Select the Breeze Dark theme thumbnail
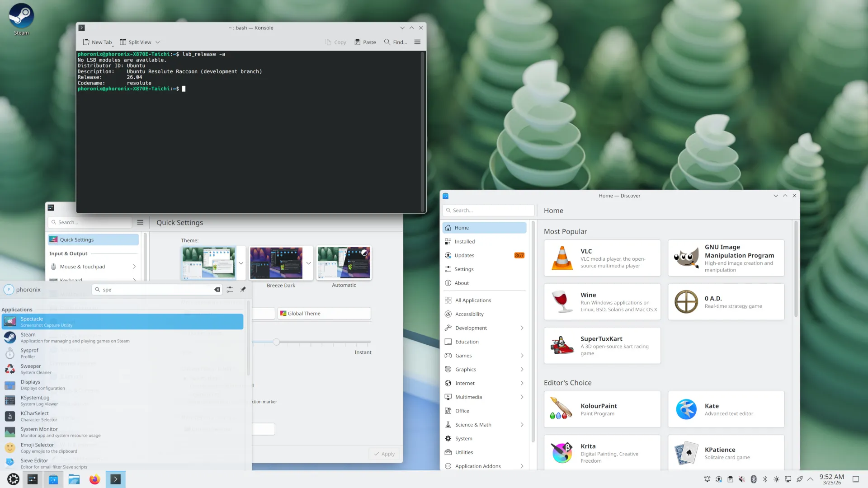The height and width of the screenshot is (488, 868). (276, 263)
